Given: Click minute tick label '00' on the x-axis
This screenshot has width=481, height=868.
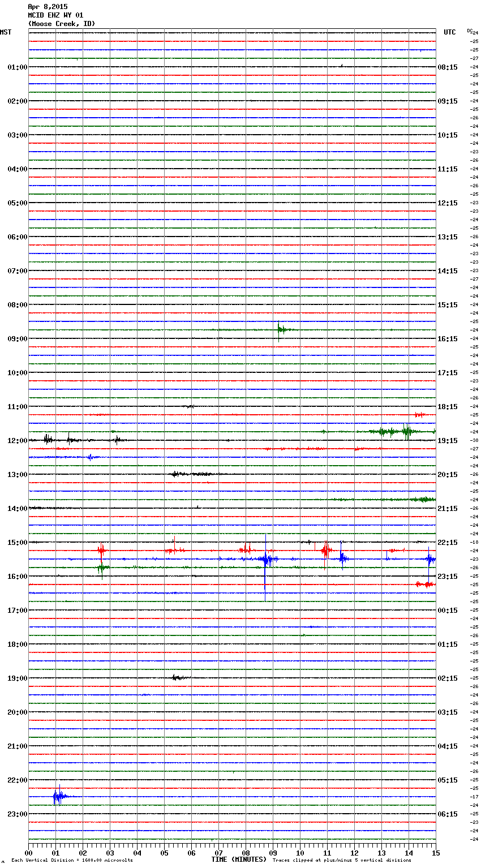Looking at the screenshot, I should [28, 853].
